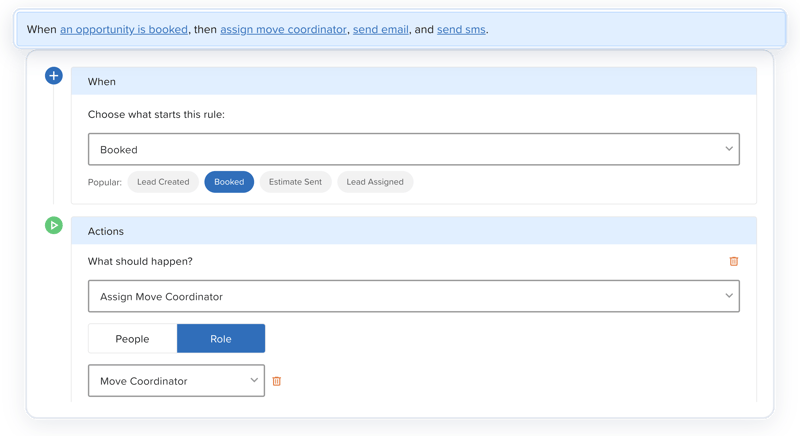Expand the Move Coordinator role dropdown
The height and width of the screenshot is (436, 800).
point(177,381)
